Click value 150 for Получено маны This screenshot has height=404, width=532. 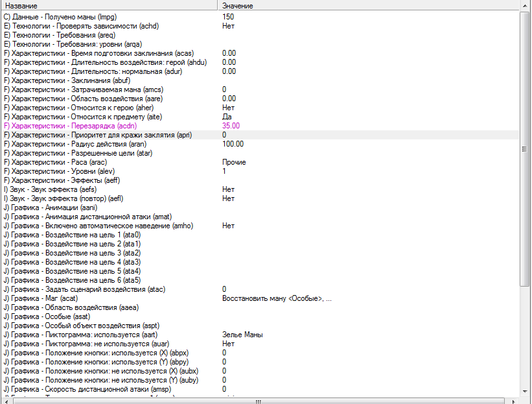(228, 17)
